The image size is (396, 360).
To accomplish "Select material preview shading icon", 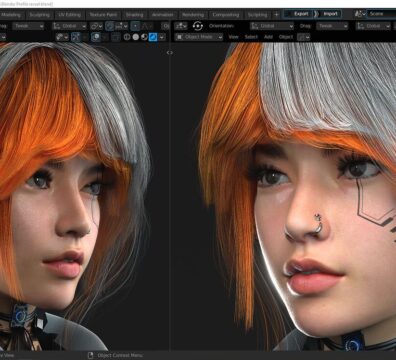I will click(144, 37).
